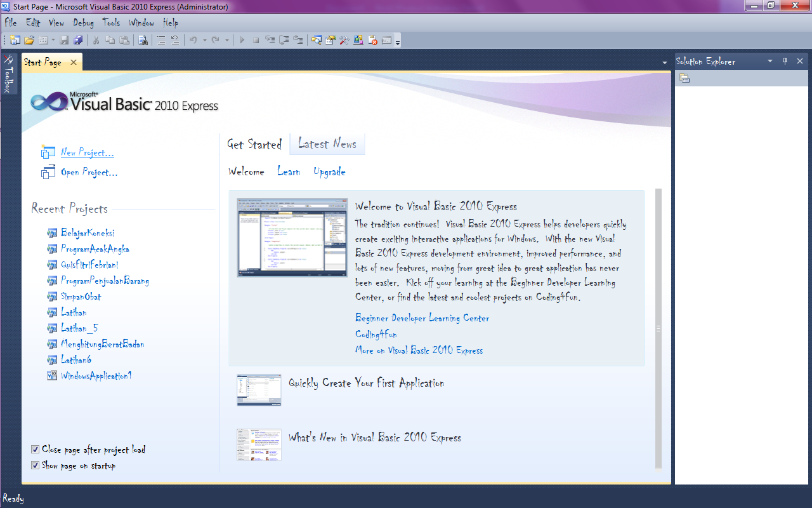The width and height of the screenshot is (812, 508).
Task: Uncheck Close page after project load
Action: pos(36,449)
